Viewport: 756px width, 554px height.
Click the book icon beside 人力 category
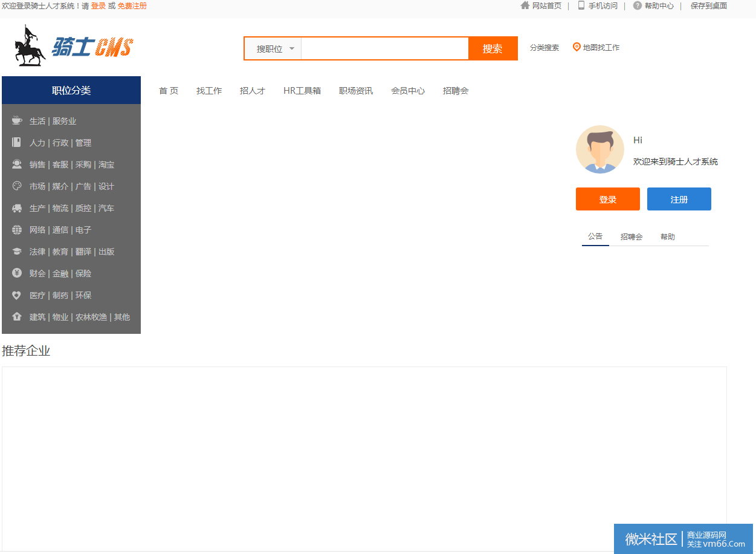(17, 142)
